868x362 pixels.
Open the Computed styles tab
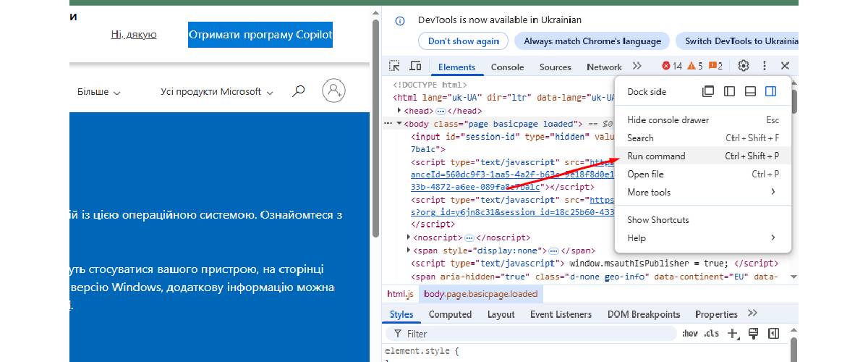pyautogui.click(x=450, y=314)
